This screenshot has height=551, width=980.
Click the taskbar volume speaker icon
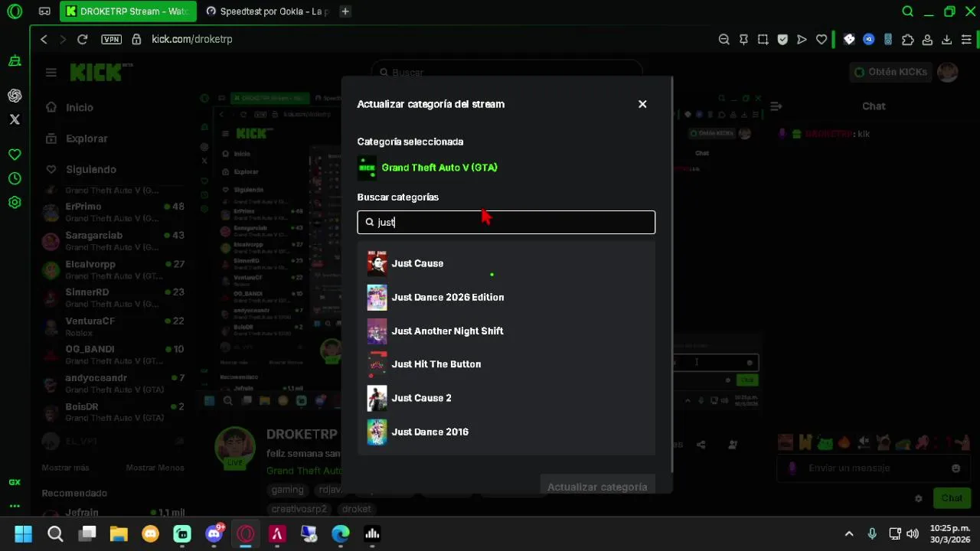point(913,533)
